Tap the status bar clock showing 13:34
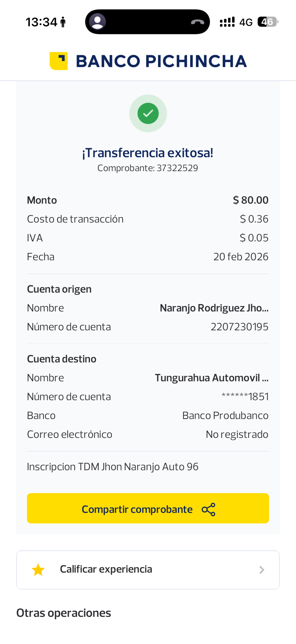 [x=41, y=22]
